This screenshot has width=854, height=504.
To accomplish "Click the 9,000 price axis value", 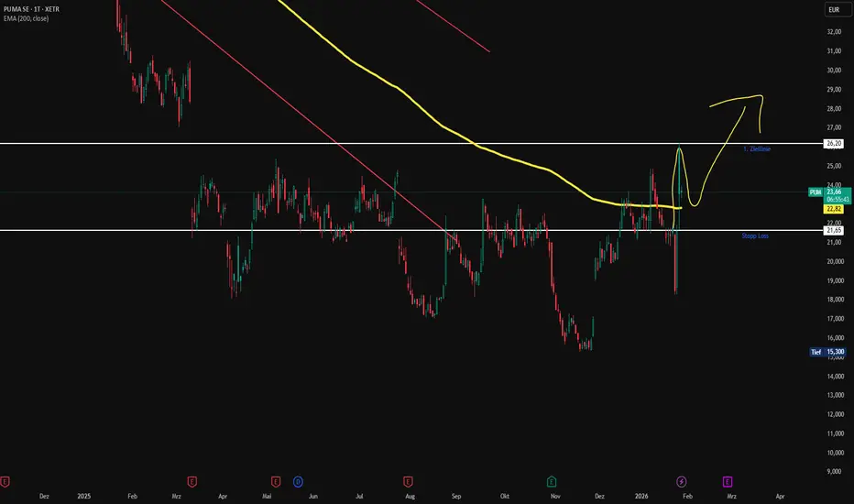I will 834,472.
